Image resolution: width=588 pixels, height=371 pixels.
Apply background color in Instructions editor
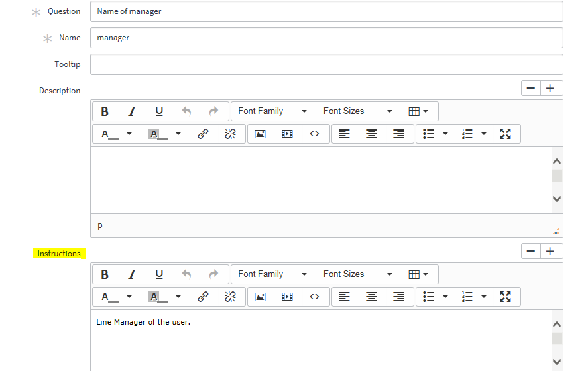click(x=158, y=297)
